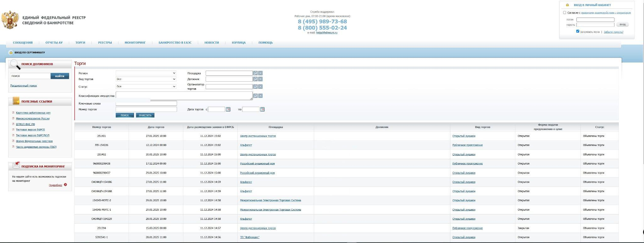The image size is (644, 243).
Task: Clear Классификация имущества with the X icon
Action: [260, 96]
